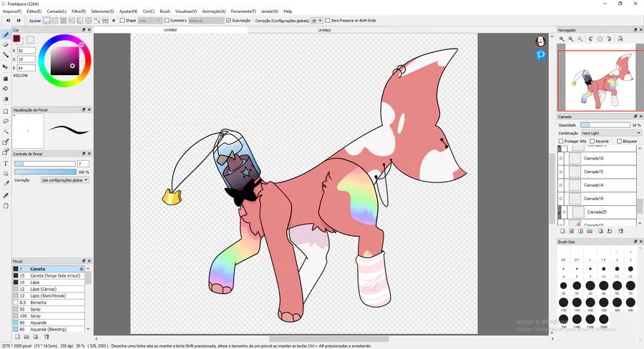Open the Shape Line dropdown
The width and height of the screenshot is (644, 349).
pyautogui.click(x=150, y=20)
